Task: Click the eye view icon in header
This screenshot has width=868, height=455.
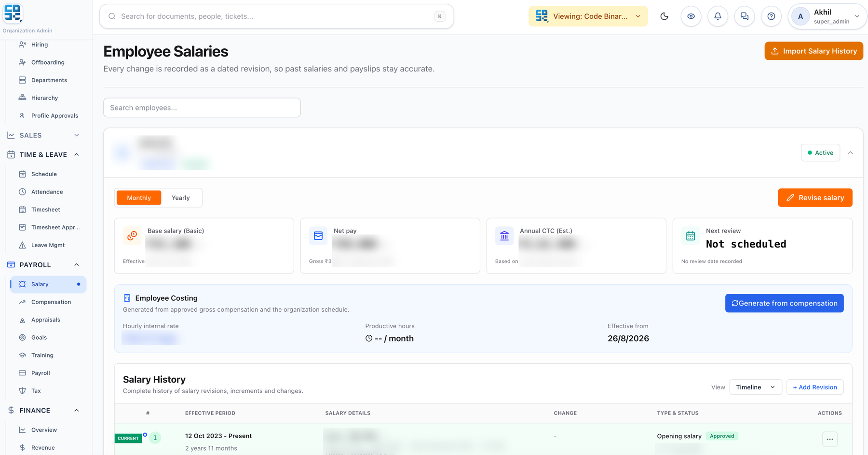Action: pos(691,16)
